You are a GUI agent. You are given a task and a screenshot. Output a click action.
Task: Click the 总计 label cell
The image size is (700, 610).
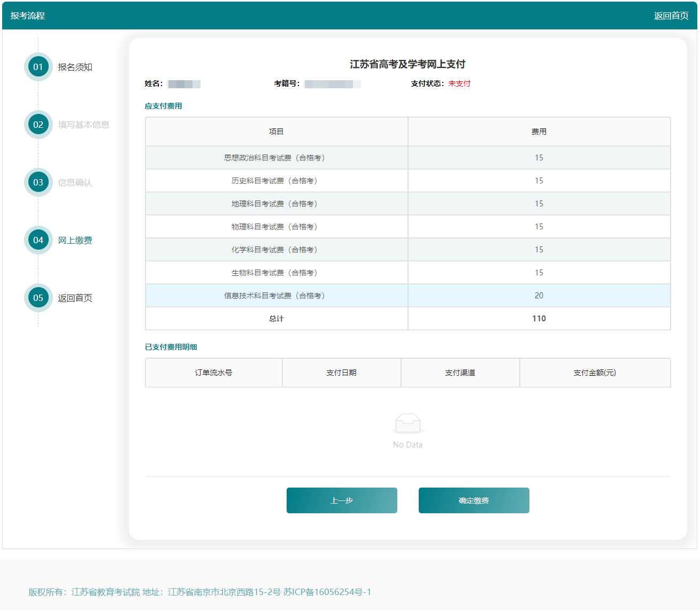pos(276,319)
